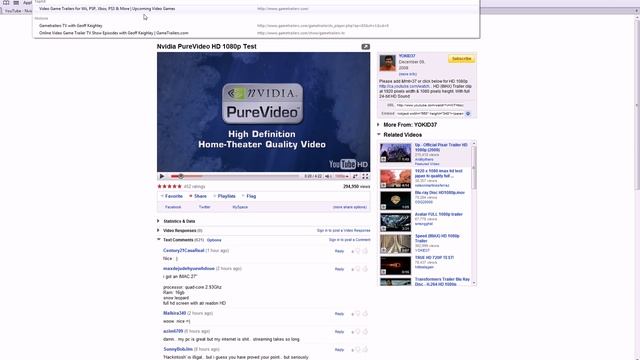The height and width of the screenshot is (360, 640).
Task: Reply to Malkira340's comment
Action: pos(339,314)
